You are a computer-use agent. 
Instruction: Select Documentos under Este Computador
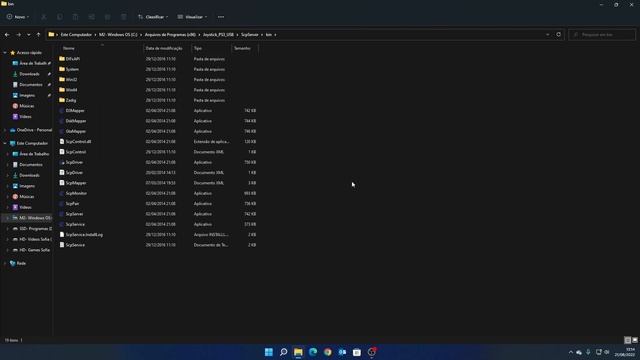30,164
